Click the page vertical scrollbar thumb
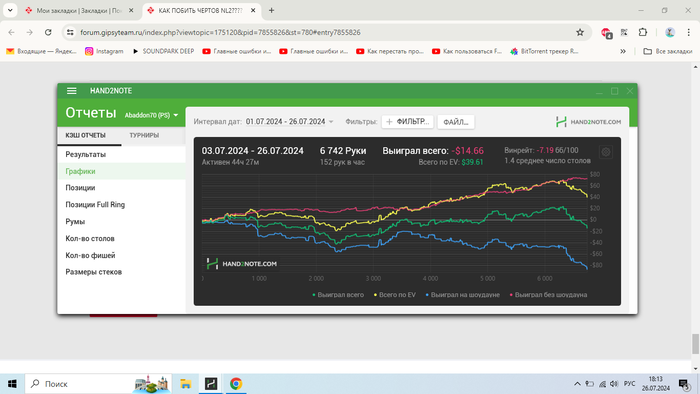 pyautogui.click(x=695, y=344)
